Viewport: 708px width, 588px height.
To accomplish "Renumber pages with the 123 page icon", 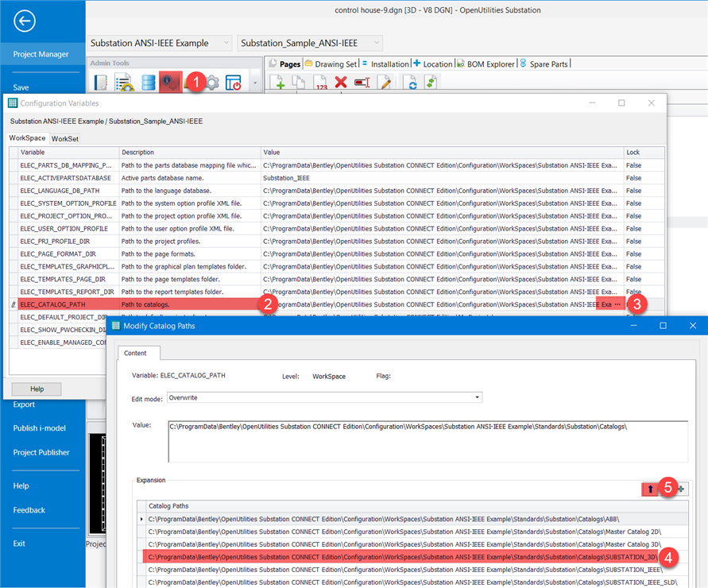I will pos(320,82).
